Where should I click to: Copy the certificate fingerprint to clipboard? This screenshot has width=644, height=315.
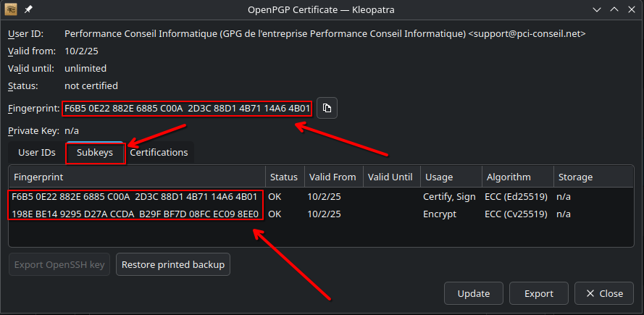point(327,109)
